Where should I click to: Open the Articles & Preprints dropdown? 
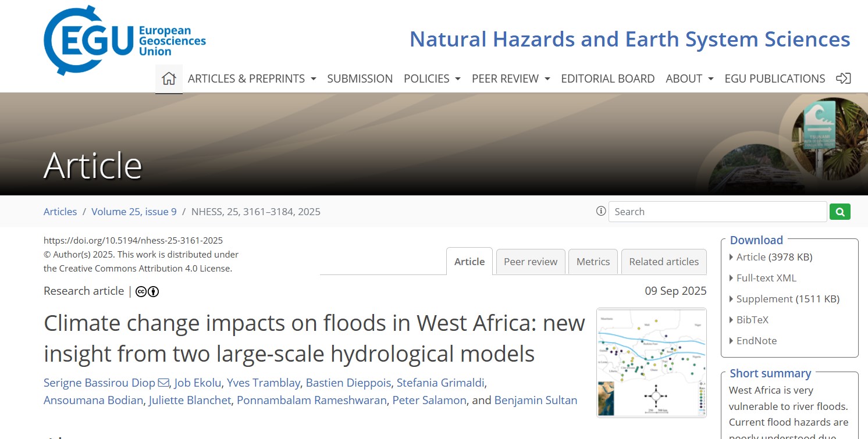click(251, 78)
